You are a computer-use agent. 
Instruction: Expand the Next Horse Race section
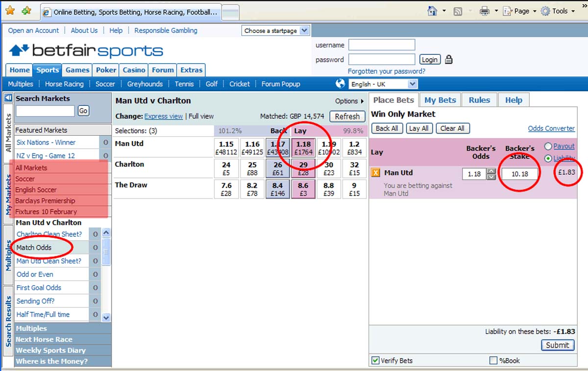(63, 339)
